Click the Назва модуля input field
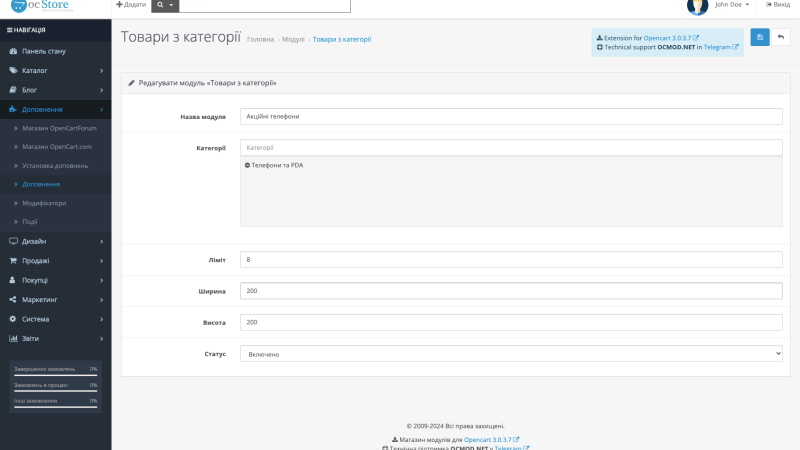 pos(511,116)
